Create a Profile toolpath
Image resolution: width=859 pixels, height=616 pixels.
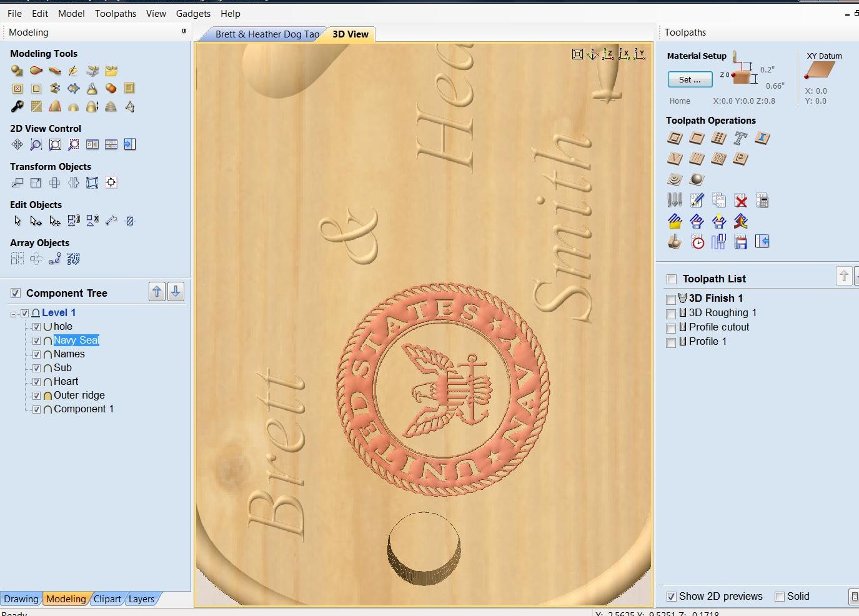click(675, 138)
